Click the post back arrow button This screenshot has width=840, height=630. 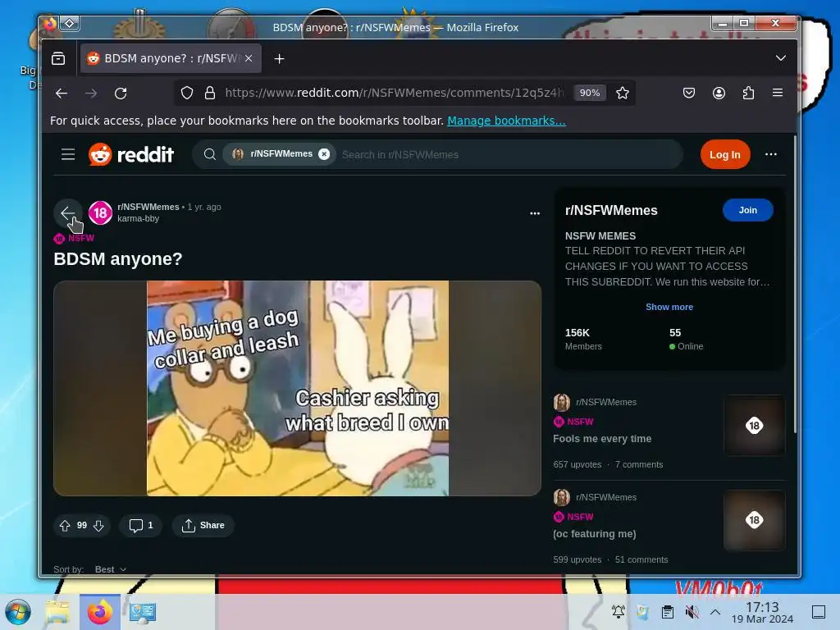[x=68, y=213]
